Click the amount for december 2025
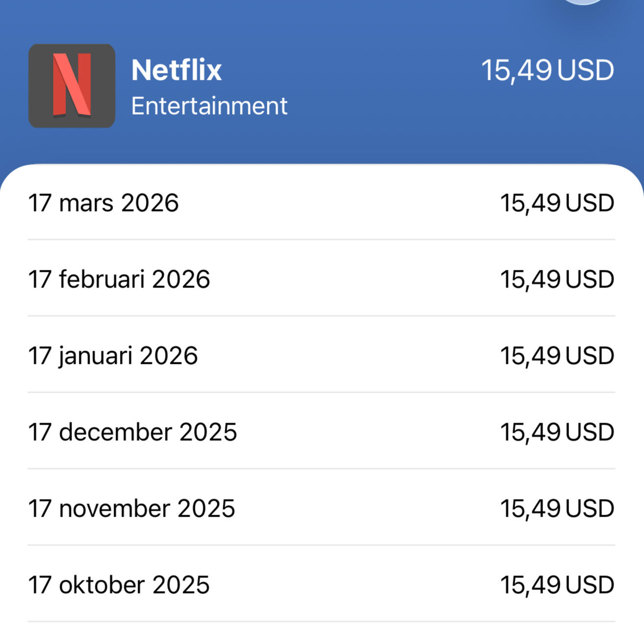 pos(557,432)
